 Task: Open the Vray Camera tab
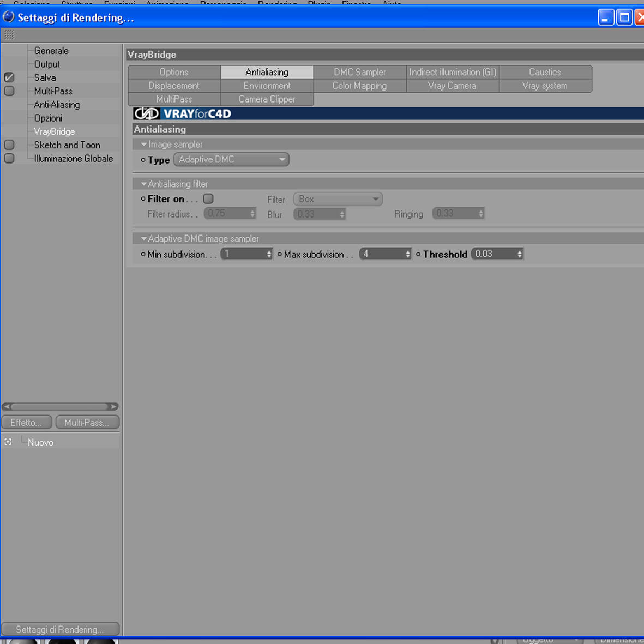coord(453,86)
